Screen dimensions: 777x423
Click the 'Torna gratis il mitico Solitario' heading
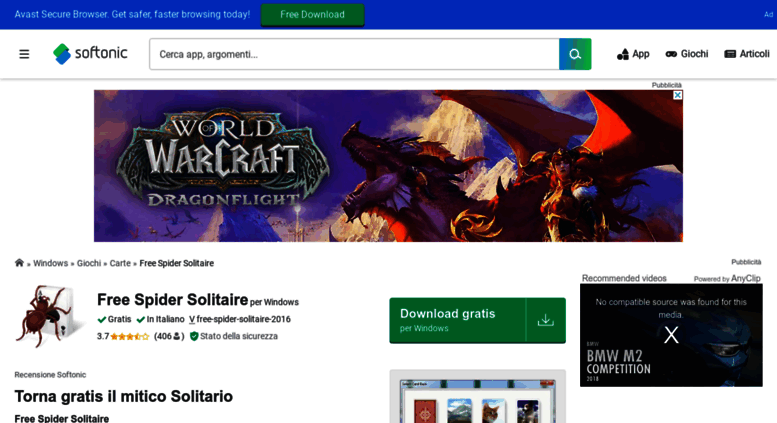pos(123,396)
